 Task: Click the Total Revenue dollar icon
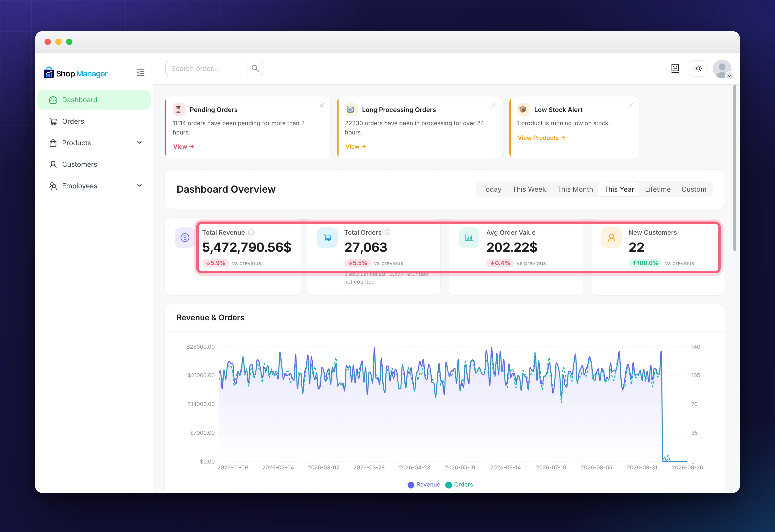(x=185, y=237)
